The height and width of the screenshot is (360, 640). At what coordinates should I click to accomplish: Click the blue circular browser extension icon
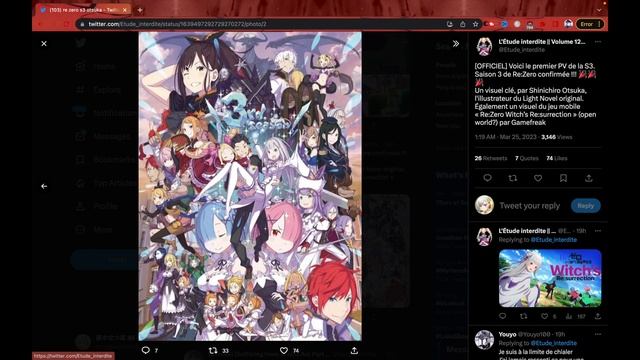pyautogui.click(x=504, y=24)
